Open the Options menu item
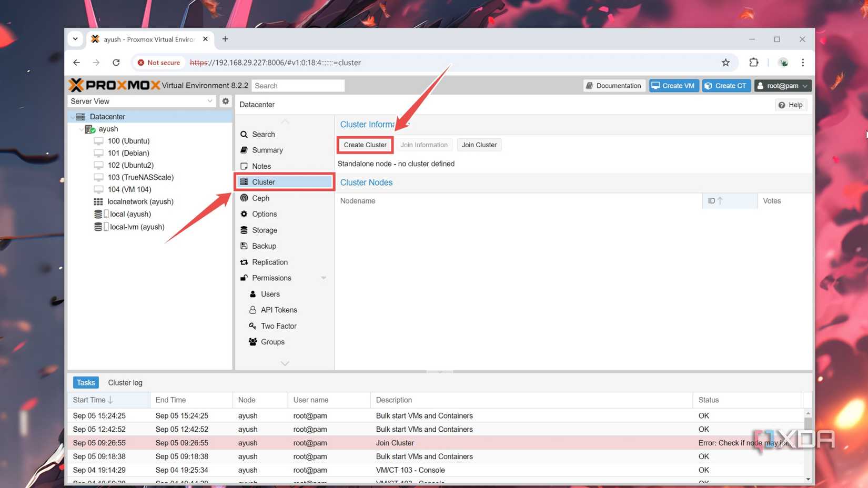The height and width of the screenshot is (488, 868). pyautogui.click(x=284, y=214)
